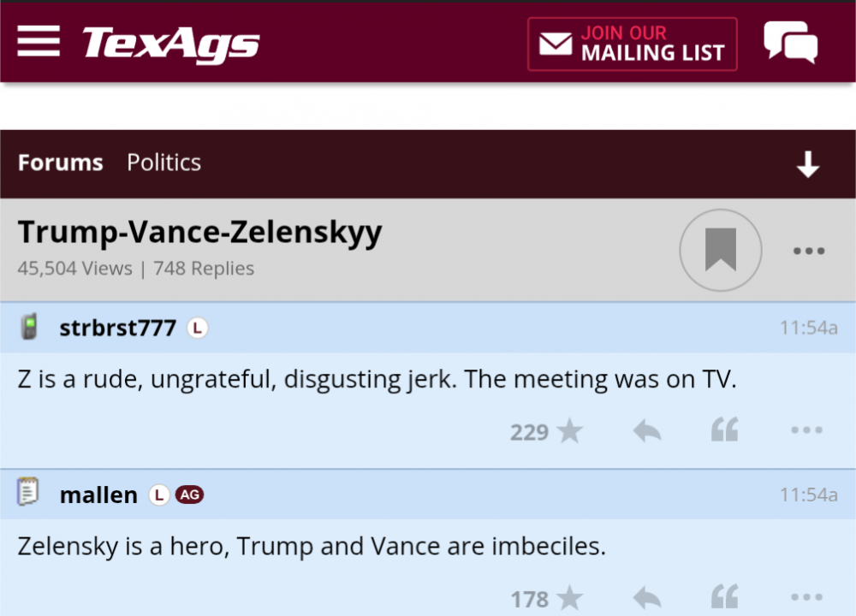Image resolution: width=856 pixels, height=616 pixels.
Task: Star strbrst777's post
Action: (569, 431)
